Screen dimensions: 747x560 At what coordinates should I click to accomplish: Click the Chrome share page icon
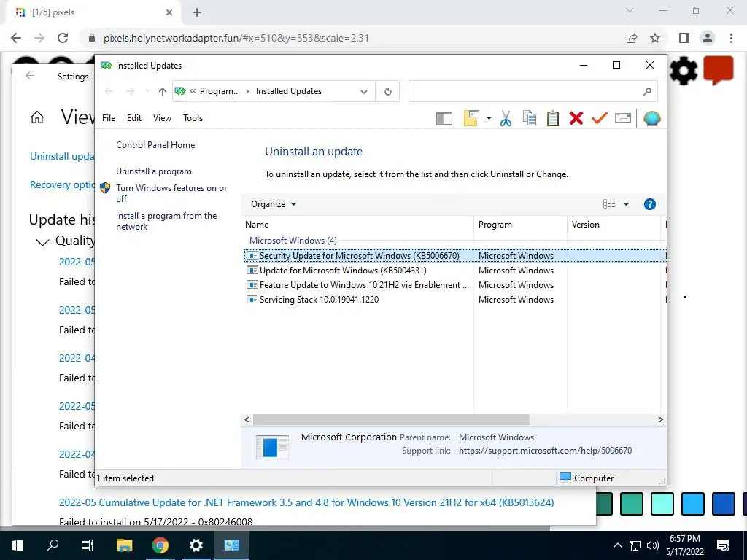tap(632, 38)
